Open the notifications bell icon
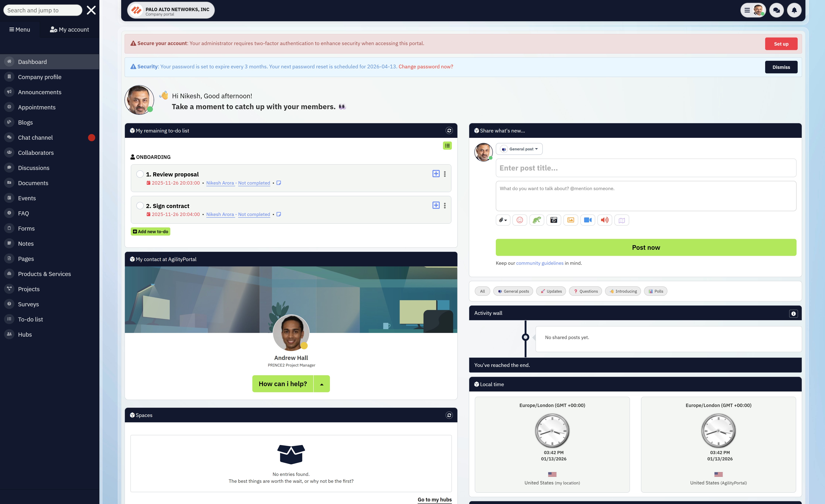The width and height of the screenshot is (825, 504). [x=794, y=10]
